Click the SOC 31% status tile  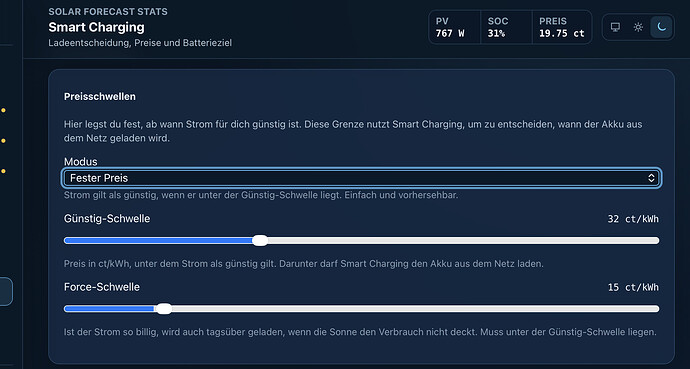pyautogui.click(x=506, y=27)
